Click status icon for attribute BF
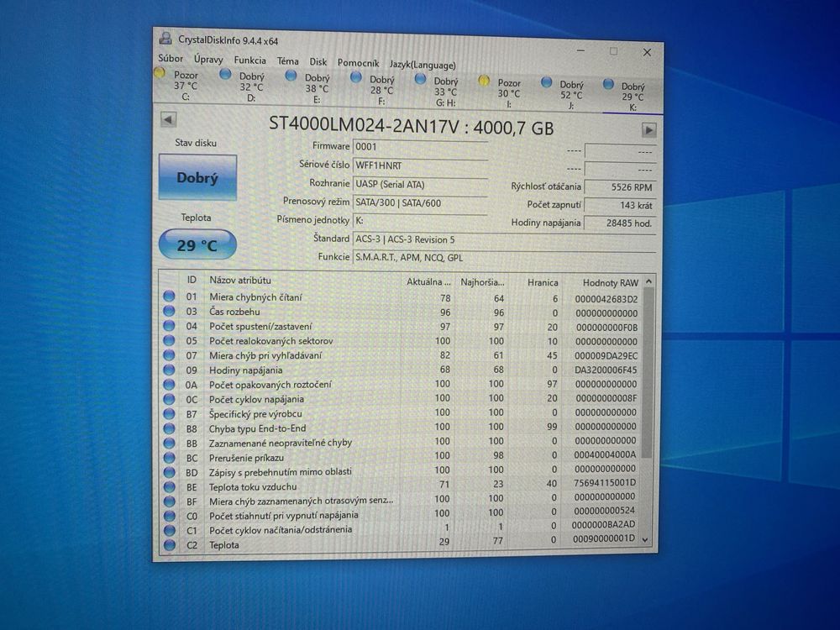The height and width of the screenshot is (630, 840). coord(170,501)
